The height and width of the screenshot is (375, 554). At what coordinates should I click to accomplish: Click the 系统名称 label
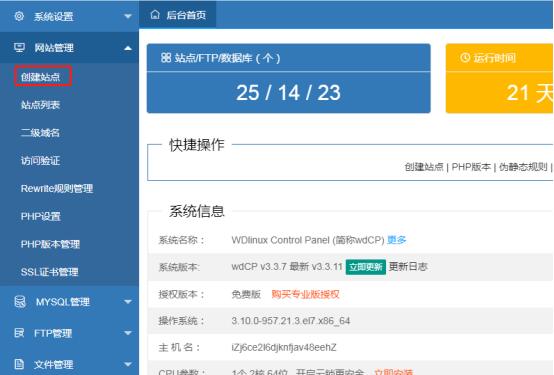pyautogui.click(x=181, y=240)
